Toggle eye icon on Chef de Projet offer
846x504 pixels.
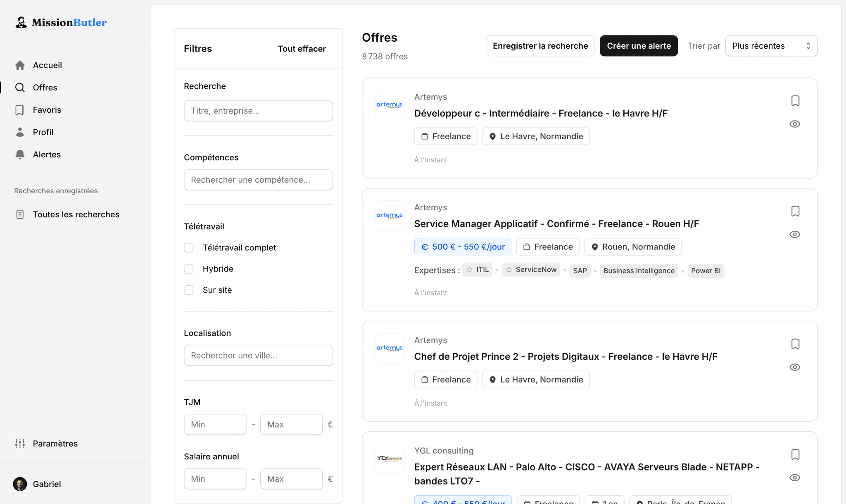point(795,367)
